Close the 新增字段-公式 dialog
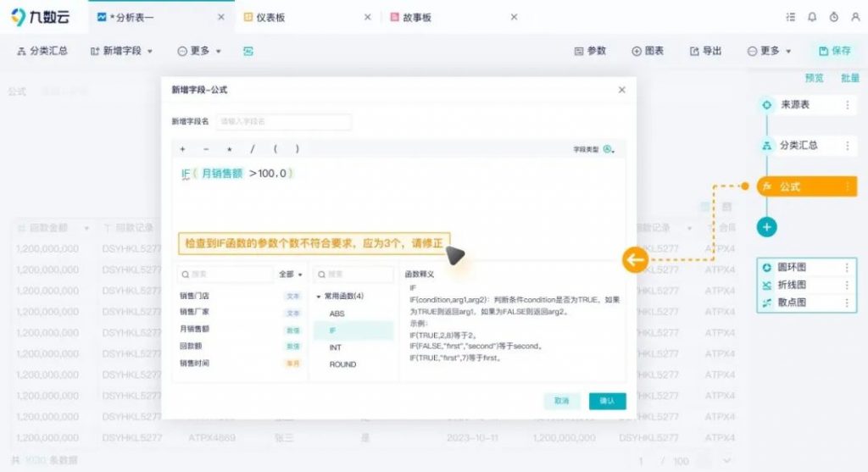 (621, 90)
